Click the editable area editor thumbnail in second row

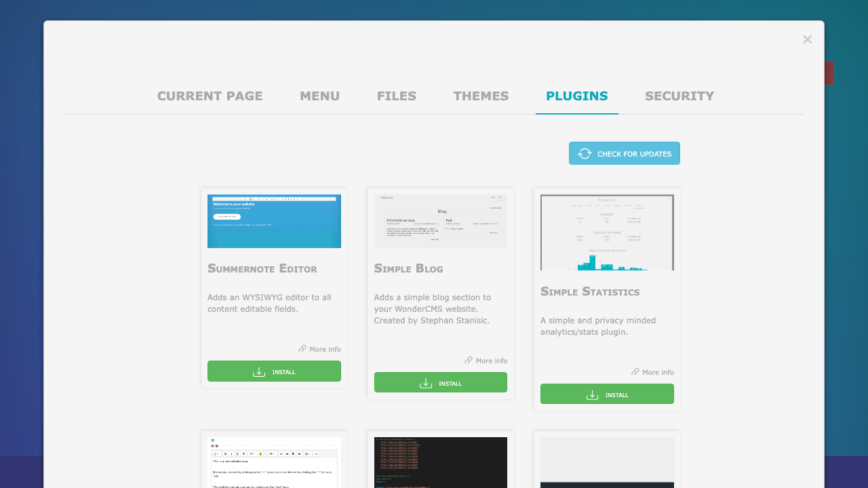(x=274, y=462)
